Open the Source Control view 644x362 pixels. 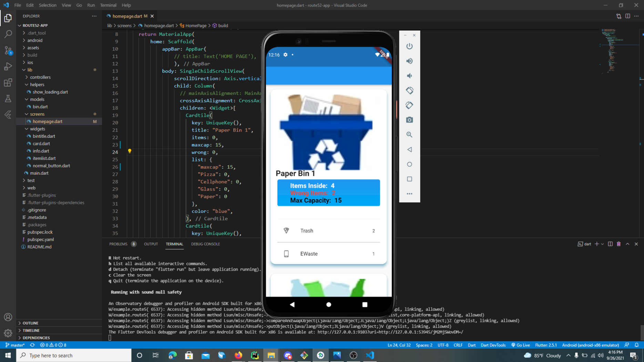tap(8, 50)
